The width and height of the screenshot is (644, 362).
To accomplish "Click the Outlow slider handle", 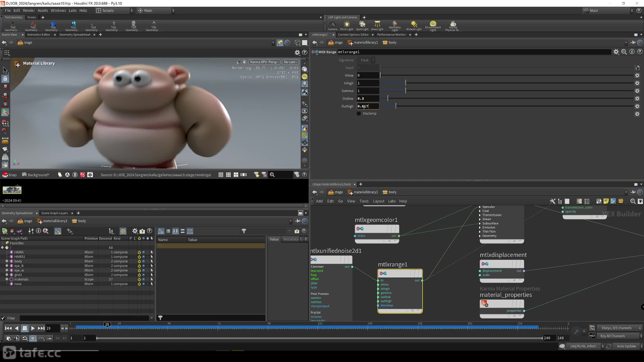I will [388, 99].
